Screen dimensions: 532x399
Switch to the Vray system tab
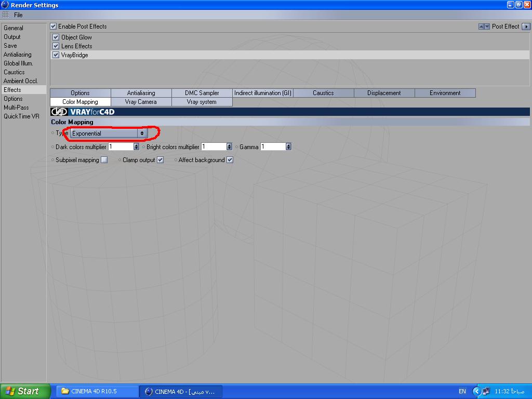[x=202, y=102]
